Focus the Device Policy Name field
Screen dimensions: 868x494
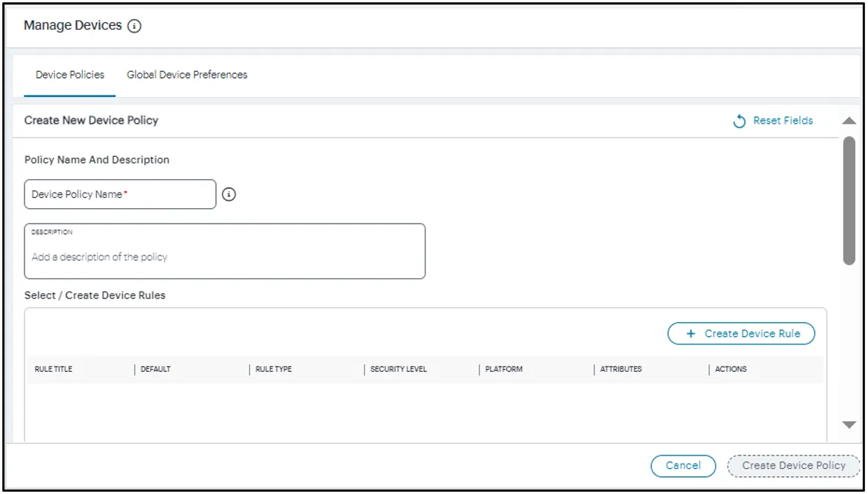pyautogui.click(x=120, y=194)
